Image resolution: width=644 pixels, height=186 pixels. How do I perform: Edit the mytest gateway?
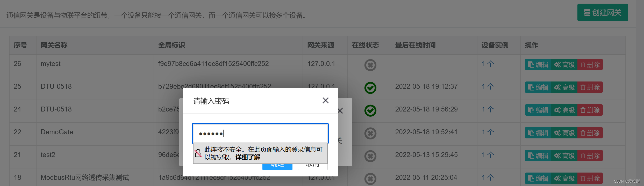[x=538, y=64]
